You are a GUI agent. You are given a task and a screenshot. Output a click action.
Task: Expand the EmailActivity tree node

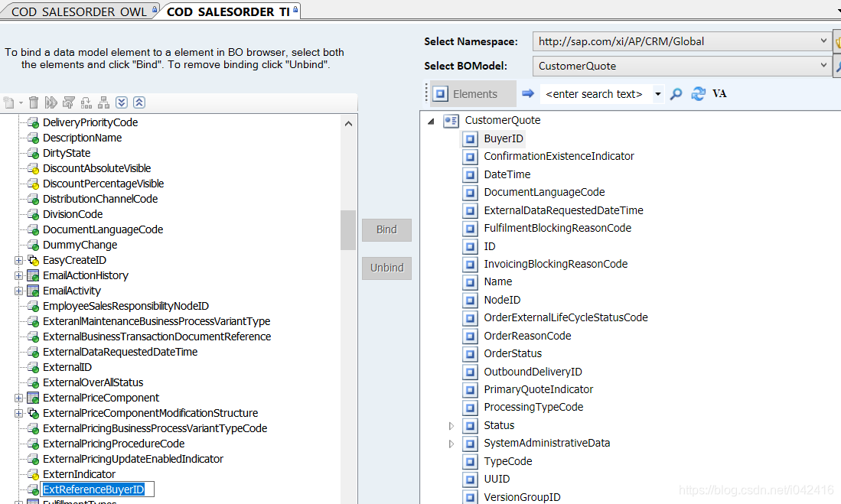point(19,291)
